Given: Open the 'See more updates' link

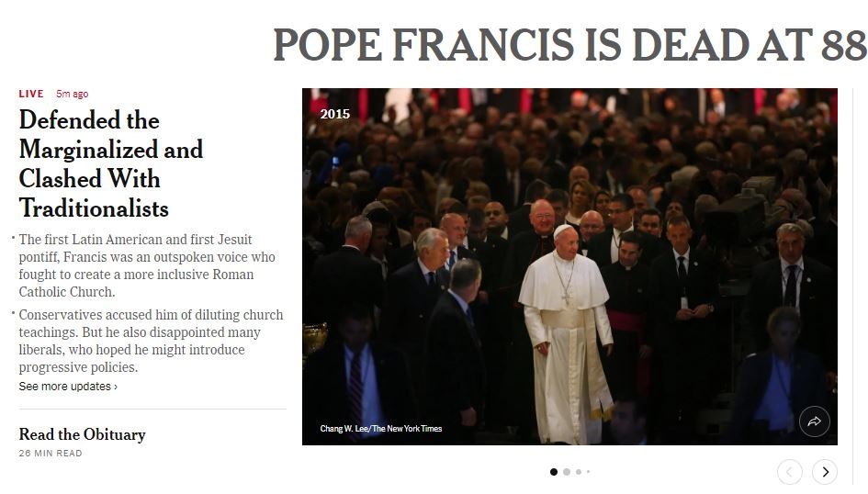Looking at the screenshot, I should 68,387.
